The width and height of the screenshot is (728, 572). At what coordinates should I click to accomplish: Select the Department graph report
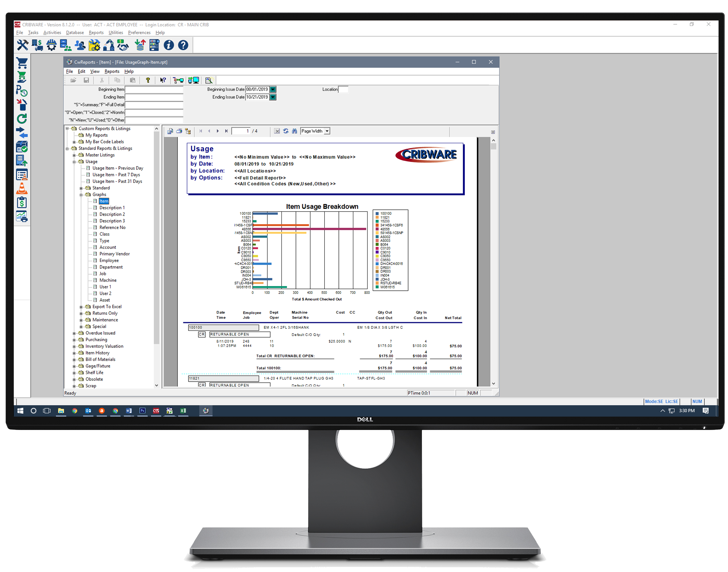111,267
